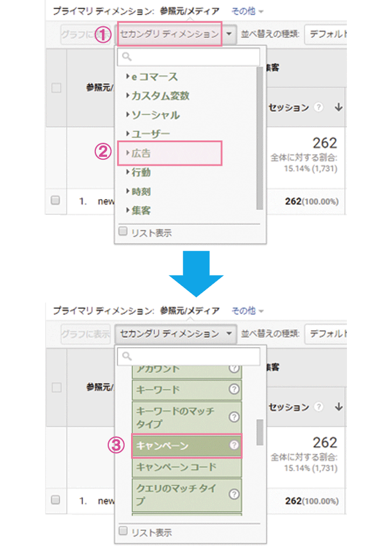Image resolution: width=392 pixels, height=546 pixels.
Task: Toggle header select-all checkbox in upper screenshot
Action: [56, 88]
